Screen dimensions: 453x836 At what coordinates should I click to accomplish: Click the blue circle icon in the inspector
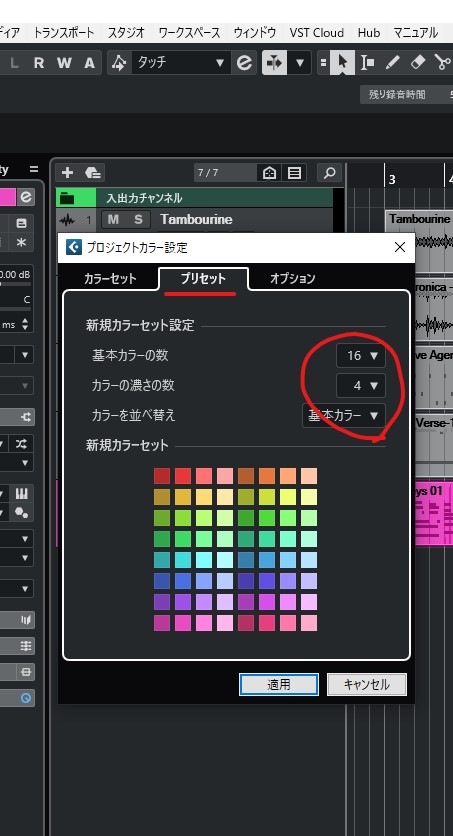(25, 697)
